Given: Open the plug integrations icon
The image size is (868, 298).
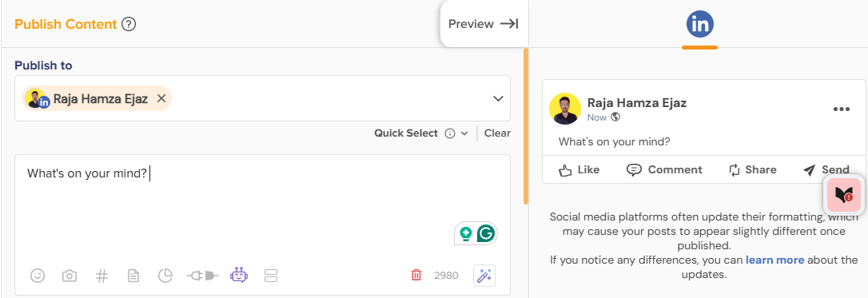Looking at the screenshot, I should (x=202, y=276).
